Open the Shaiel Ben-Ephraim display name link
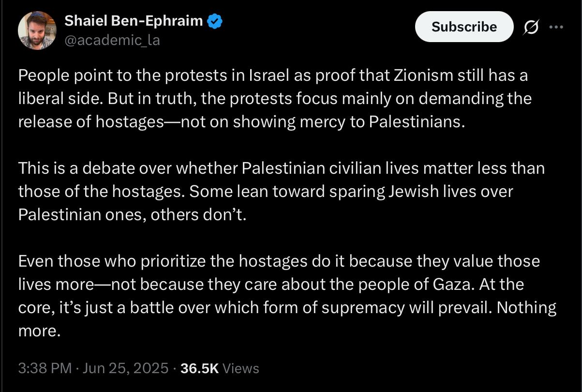 click(134, 21)
